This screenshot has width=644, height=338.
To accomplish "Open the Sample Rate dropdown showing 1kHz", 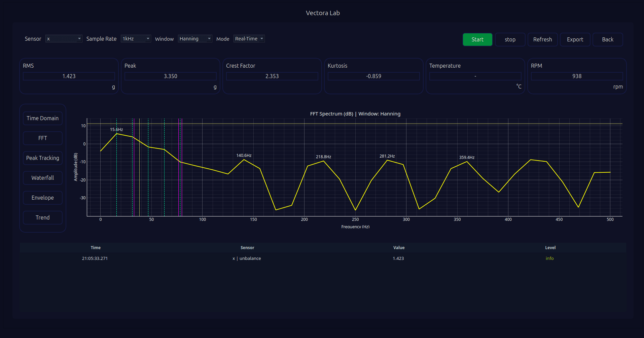I will tap(136, 39).
